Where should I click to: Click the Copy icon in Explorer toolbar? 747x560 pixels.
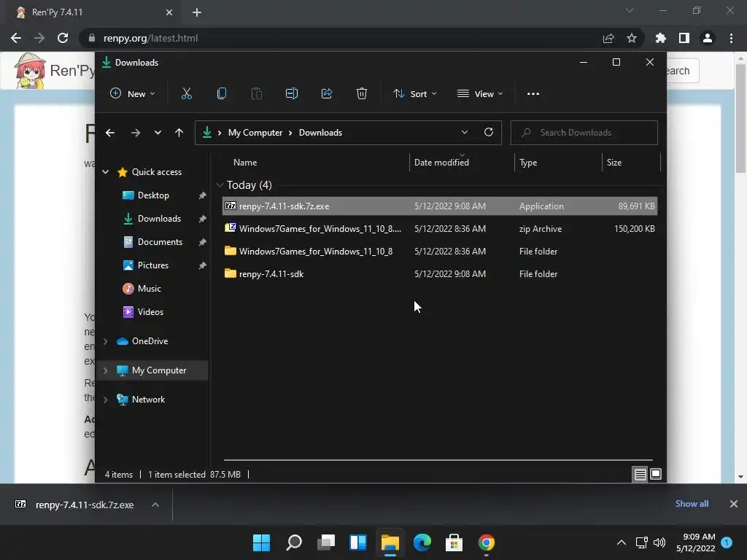click(222, 94)
